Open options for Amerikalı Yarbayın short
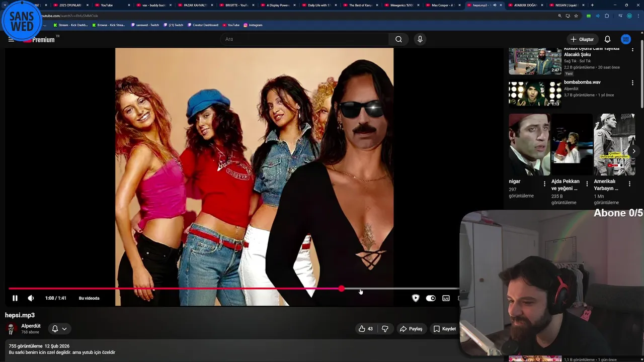Image resolution: width=644 pixels, height=362 pixels. pyautogui.click(x=629, y=184)
